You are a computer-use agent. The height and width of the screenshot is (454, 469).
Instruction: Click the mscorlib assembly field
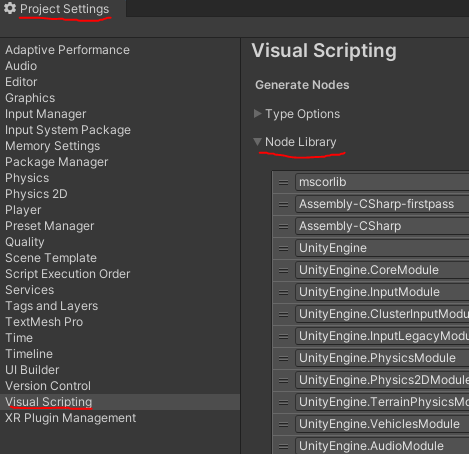382,182
